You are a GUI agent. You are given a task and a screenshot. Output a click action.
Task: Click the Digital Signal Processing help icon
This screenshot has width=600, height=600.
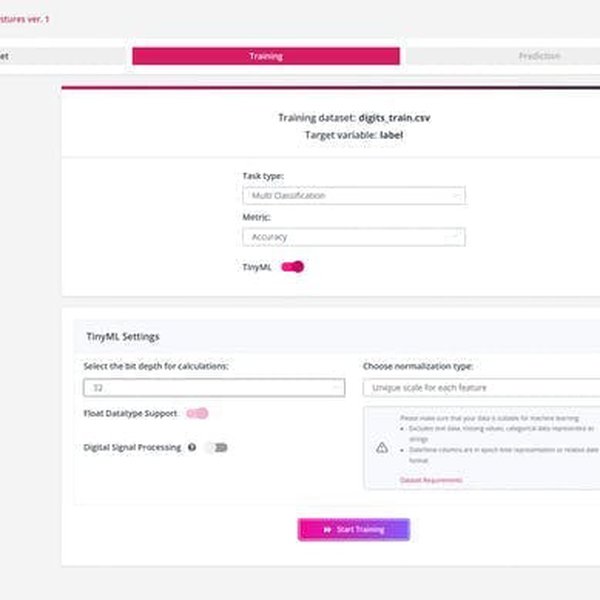[191, 447]
